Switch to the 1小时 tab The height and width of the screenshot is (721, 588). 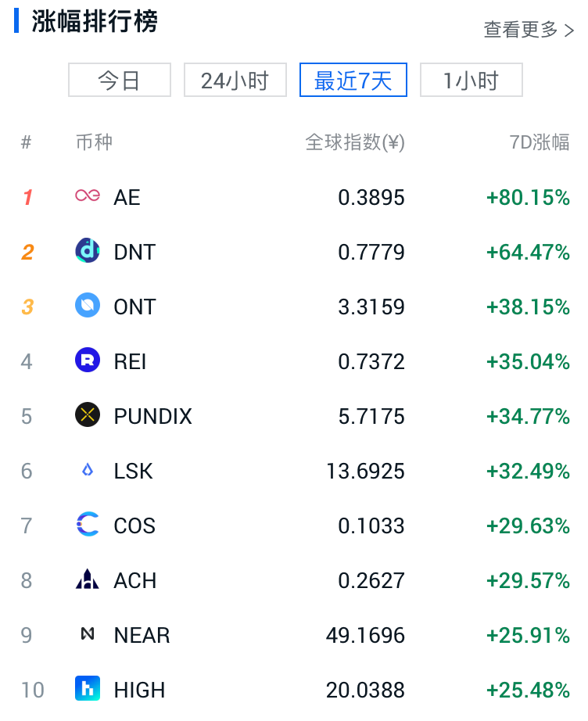[471, 80]
